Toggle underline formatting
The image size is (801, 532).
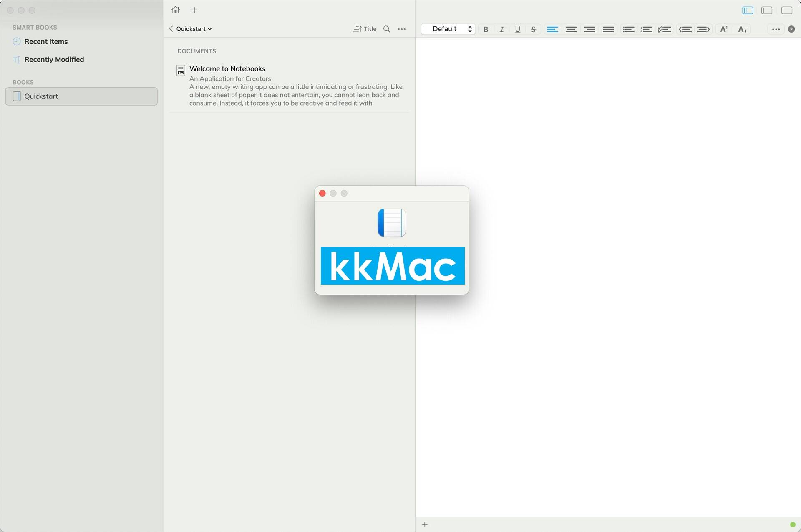point(517,29)
